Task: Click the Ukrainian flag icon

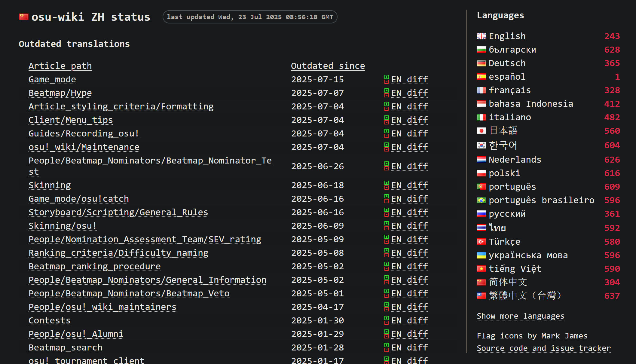Action: (481, 255)
